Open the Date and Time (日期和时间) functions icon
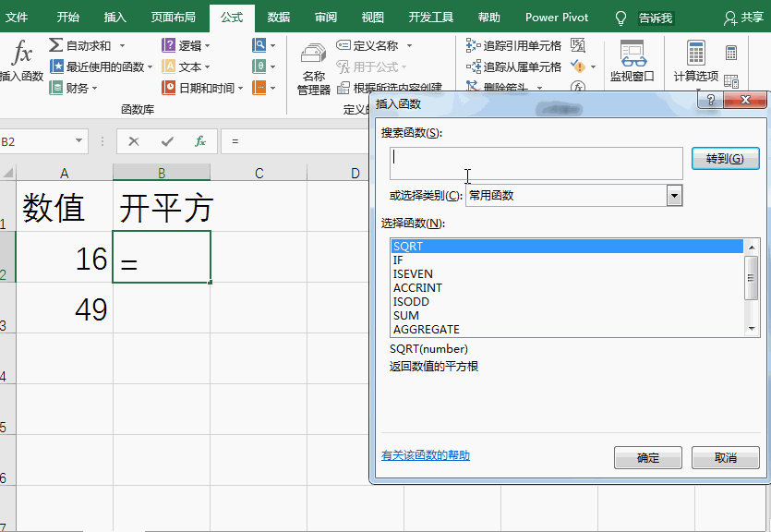 [168, 88]
